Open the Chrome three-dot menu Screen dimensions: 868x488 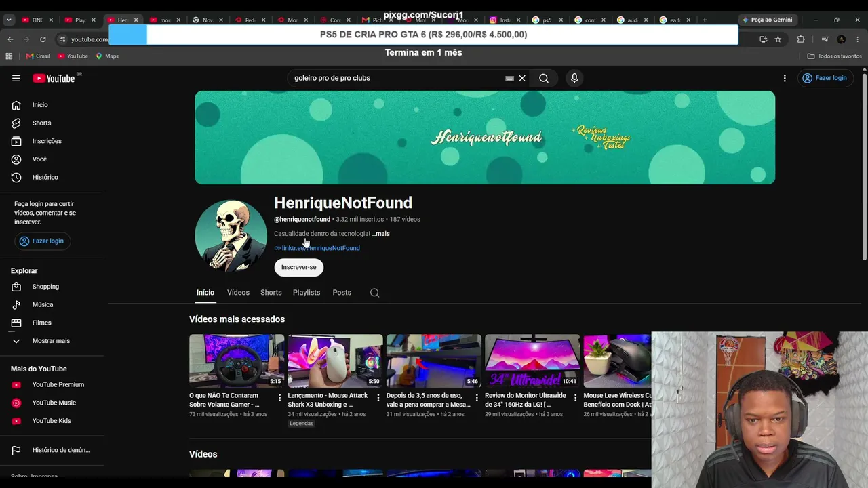(858, 39)
